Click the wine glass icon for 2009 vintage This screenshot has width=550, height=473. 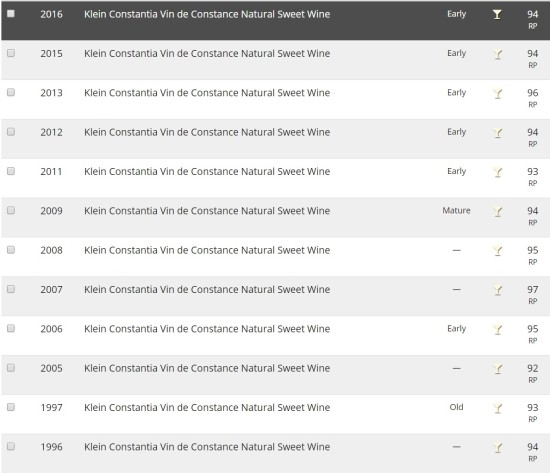click(x=497, y=211)
